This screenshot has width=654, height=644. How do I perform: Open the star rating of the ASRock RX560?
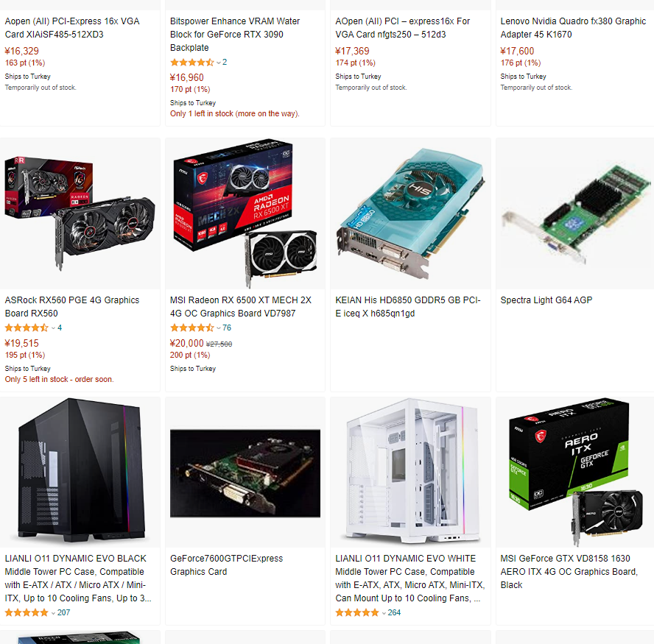pyautogui.click(x=27, y=328)
